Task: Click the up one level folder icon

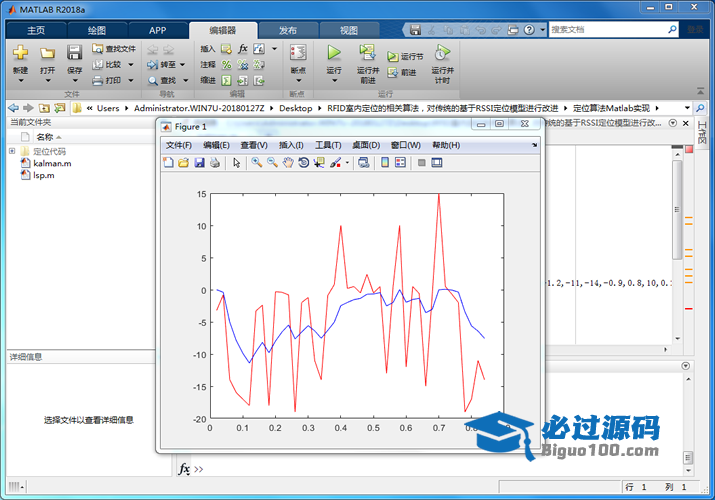Action: (44, 108)
